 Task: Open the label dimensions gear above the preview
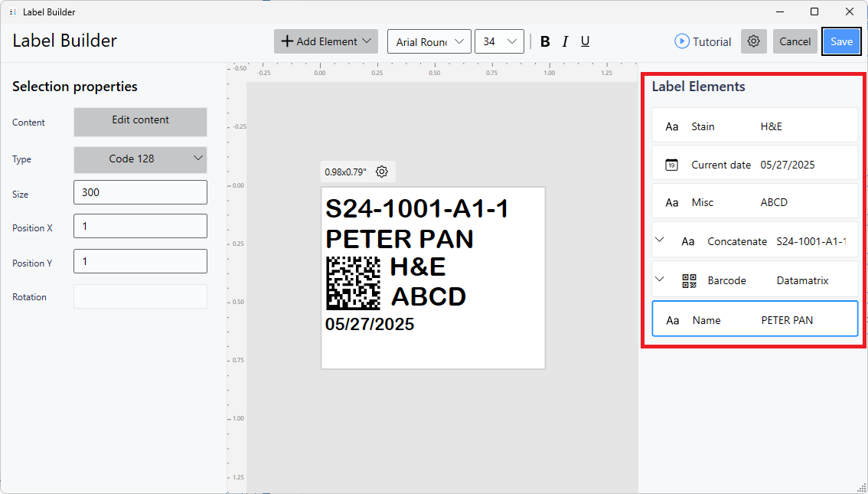point(381,172)
